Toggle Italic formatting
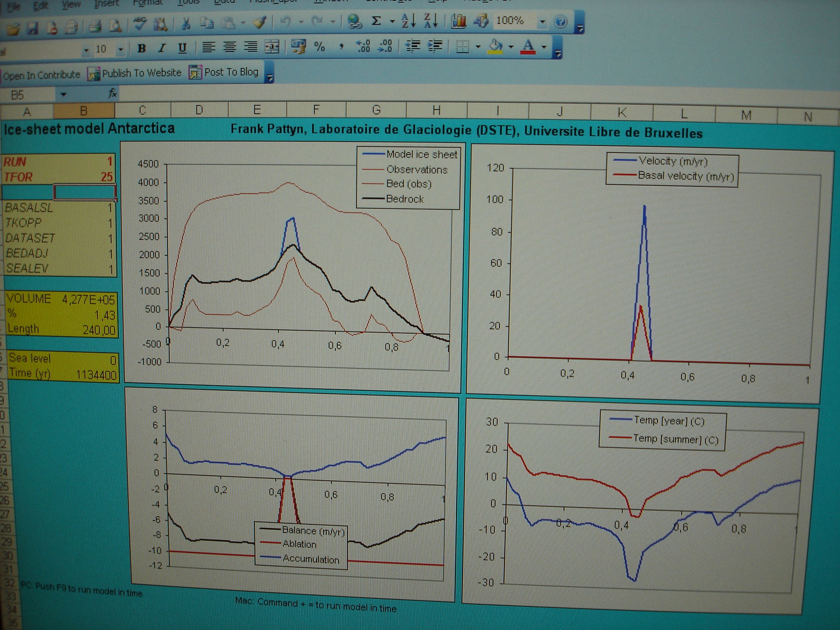The image size is (840, 630). pyautogui.click(x=162, y=48)
